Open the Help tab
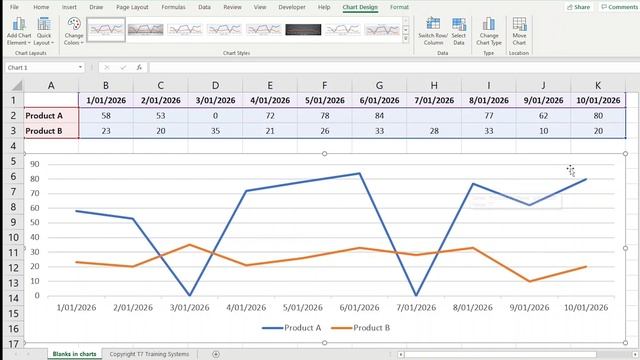Screen dimensions: 640x360 tap(324, 7)
